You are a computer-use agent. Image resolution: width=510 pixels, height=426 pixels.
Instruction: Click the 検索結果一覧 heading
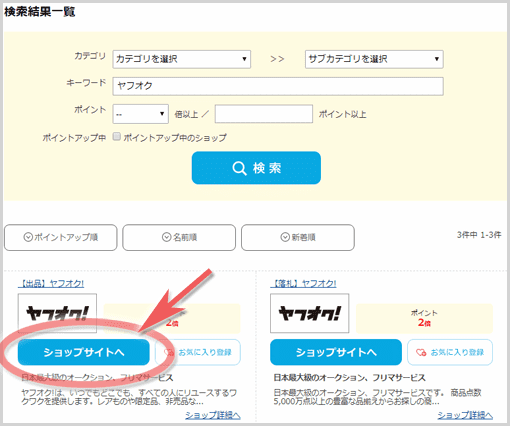[40, 12]
